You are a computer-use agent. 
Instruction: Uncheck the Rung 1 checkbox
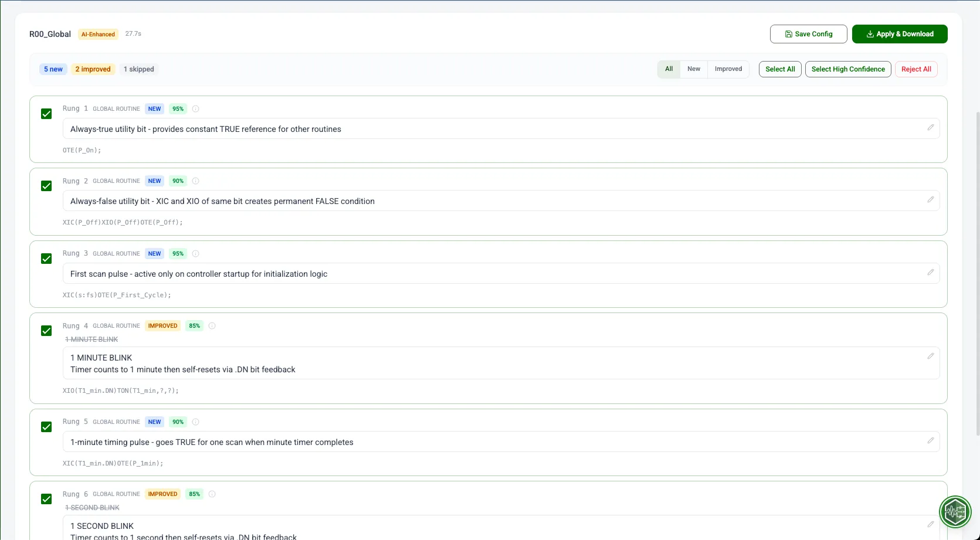[46, 114]
